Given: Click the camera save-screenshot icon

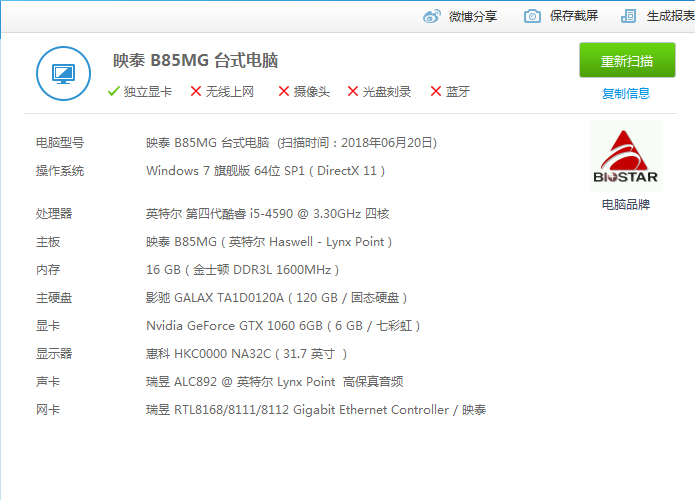Looking at the screenshot, I should click(x=532, y=16).
